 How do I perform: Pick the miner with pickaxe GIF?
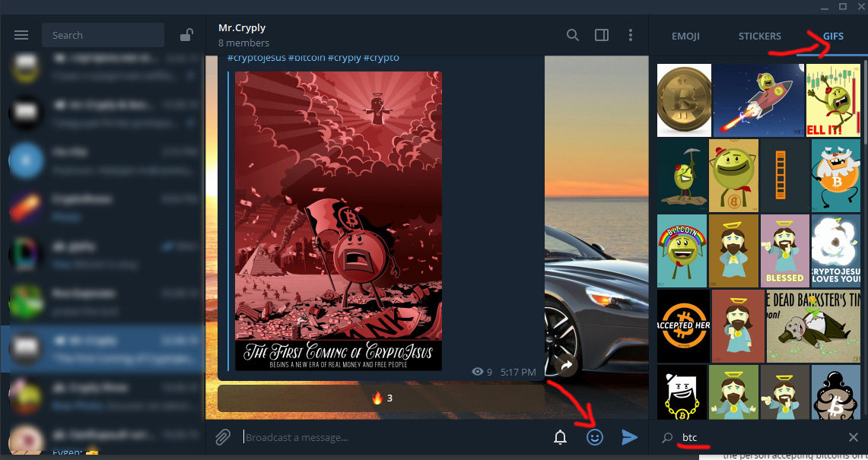(x=682, y=176)
